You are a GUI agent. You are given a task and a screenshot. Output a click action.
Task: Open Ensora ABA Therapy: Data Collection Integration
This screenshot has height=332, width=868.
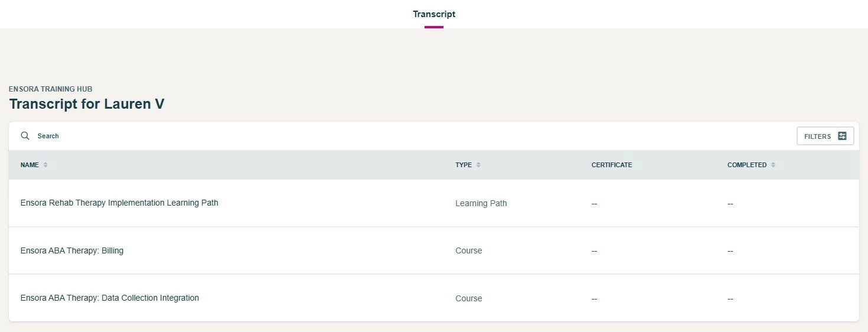point(110,298)
